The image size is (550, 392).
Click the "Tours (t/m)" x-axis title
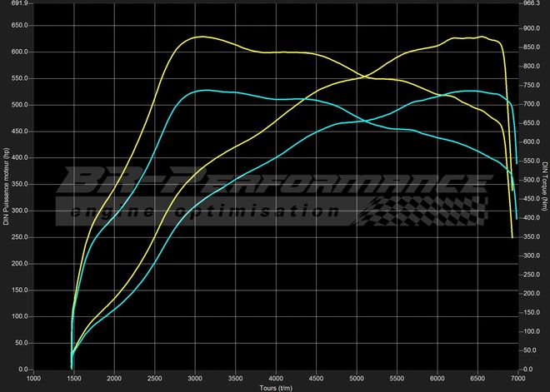click(276, 388)
